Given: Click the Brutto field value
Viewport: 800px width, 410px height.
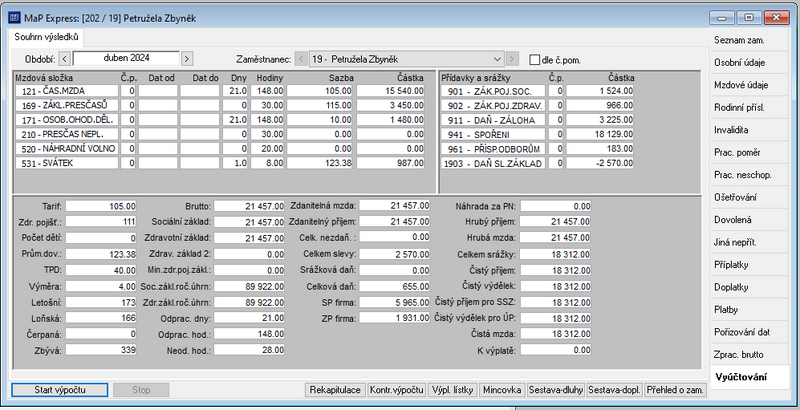Looking at the screenshot, I should (x=249, y=207).
